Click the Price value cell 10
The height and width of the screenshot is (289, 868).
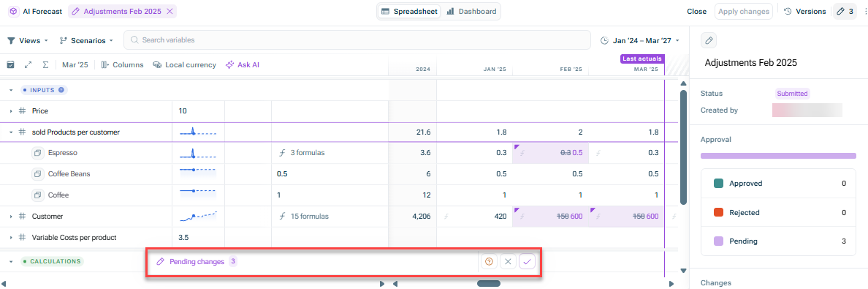pyautogui.click(x=198, y=111)
